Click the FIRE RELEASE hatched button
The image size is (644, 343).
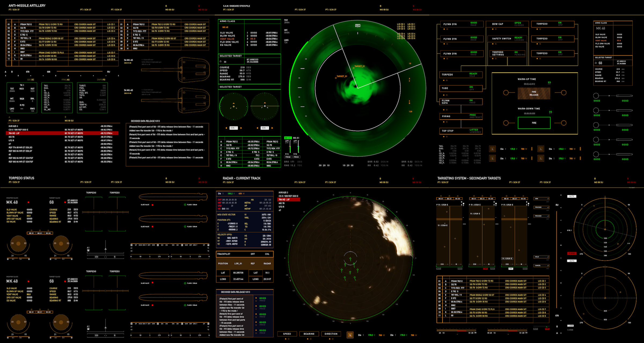(x=534, y=94)
